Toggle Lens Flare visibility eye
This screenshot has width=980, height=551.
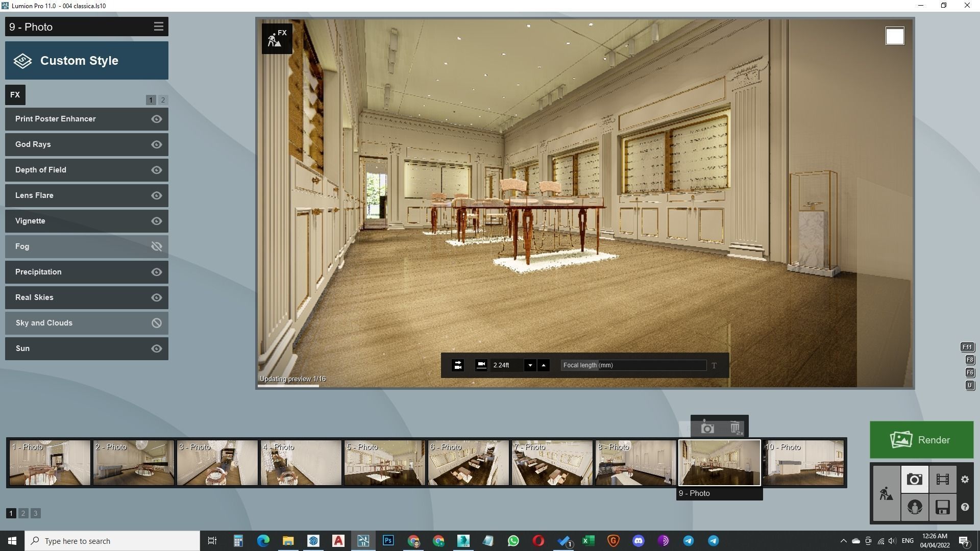(157, 195)
